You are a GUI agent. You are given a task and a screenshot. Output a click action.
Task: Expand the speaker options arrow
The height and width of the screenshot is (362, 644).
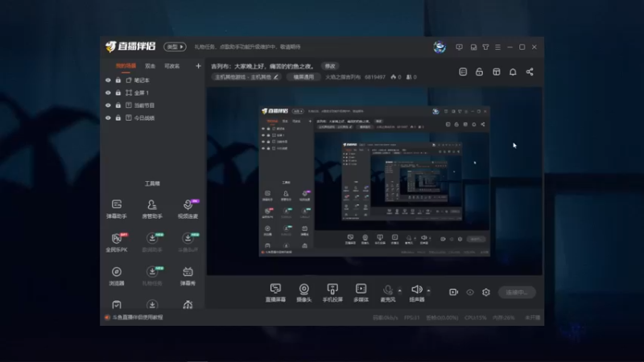[x=428, y=290]
